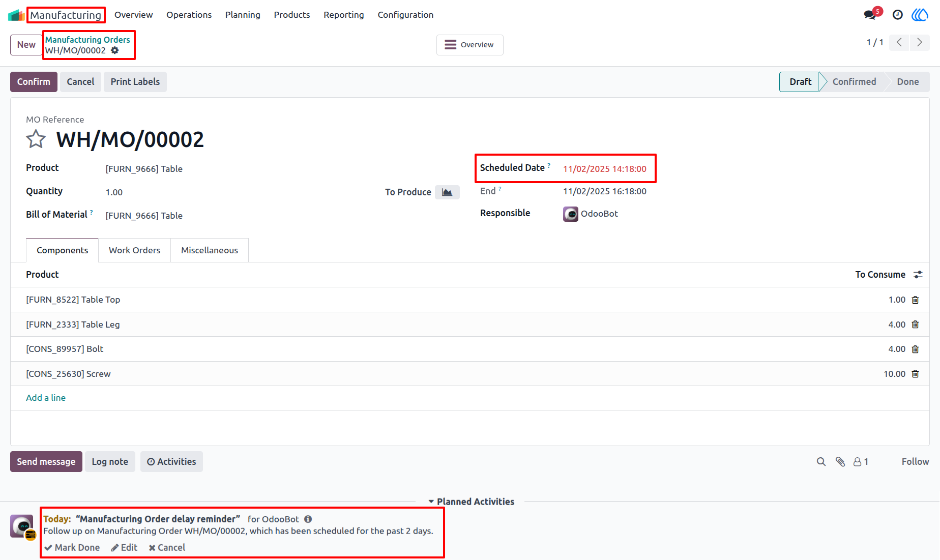Switch to the Work Orders tab
Screen dimensions: 940x560
[x=134, y=250]
